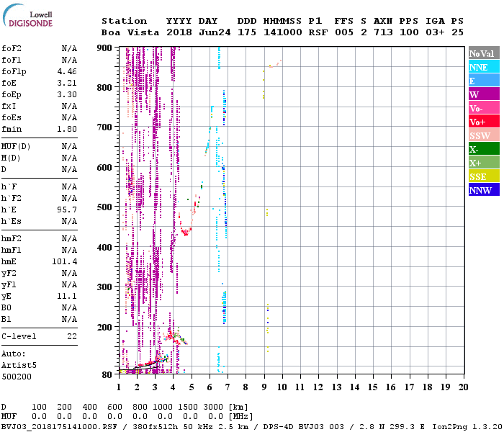
Task: Click the Boa Vista station name
Action: (x=130, y=32)
